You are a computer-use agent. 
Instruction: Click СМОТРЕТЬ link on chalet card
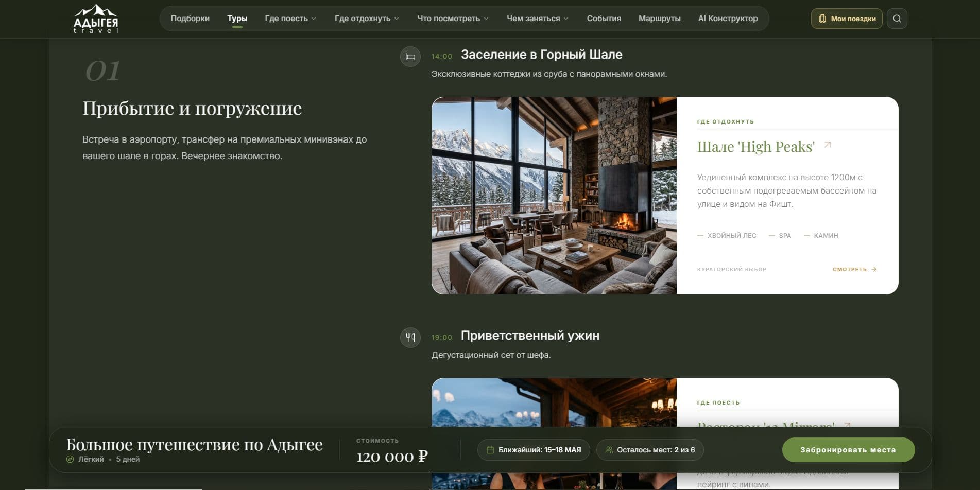(854, 269)
